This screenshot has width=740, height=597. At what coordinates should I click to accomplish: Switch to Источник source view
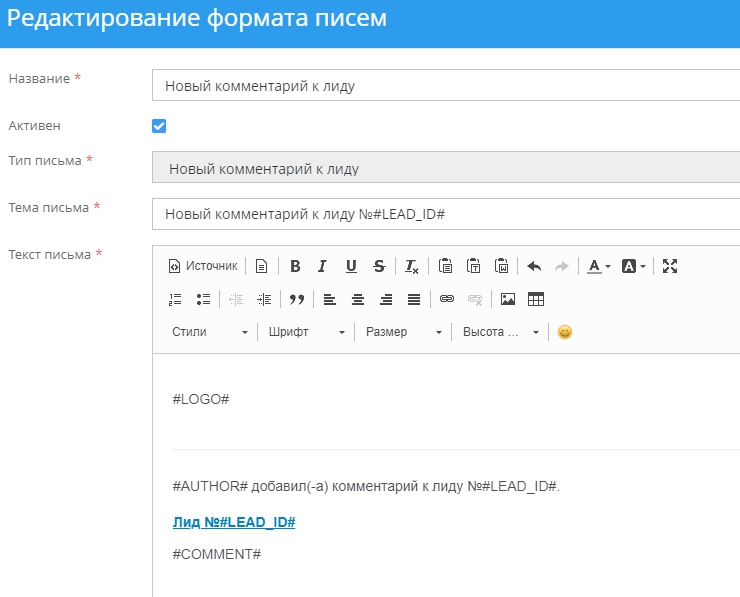(203, 266)
